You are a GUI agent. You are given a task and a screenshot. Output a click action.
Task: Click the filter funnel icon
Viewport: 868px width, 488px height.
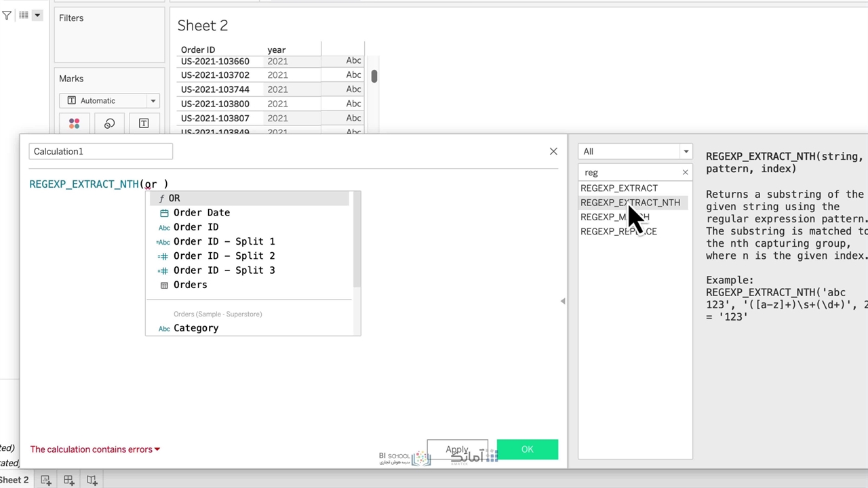(x=7, y=15)
